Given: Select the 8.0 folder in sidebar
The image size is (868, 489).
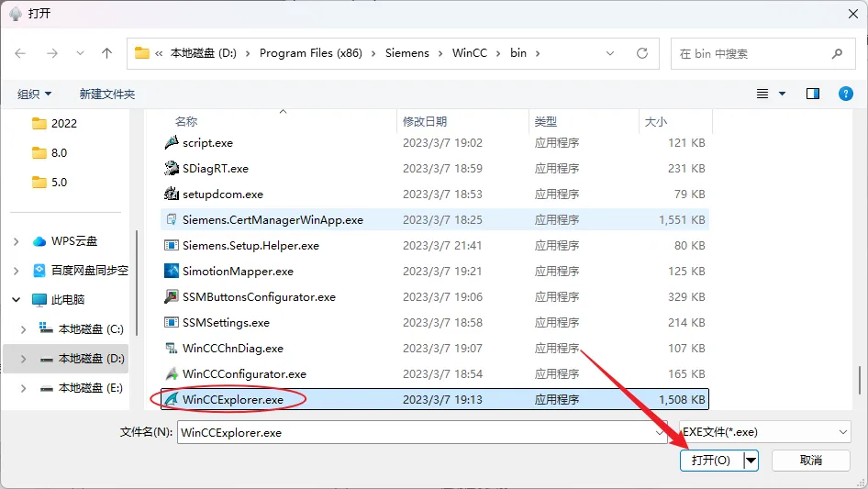Looking at the screenshot, I should pos(59,152).
